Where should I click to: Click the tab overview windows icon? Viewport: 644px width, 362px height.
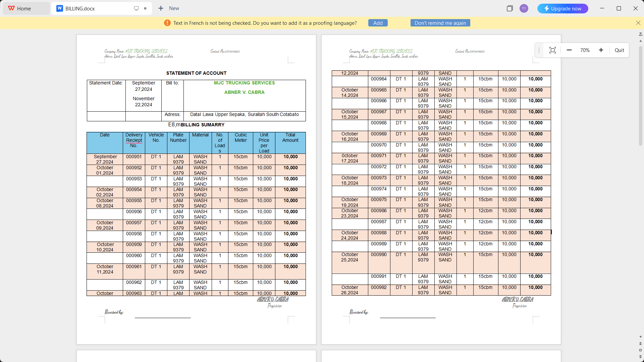509,8
